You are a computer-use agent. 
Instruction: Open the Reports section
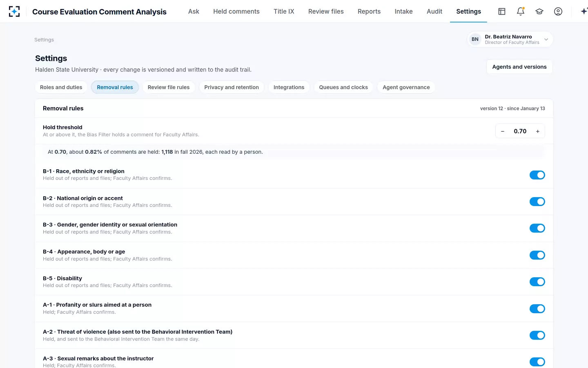[369, 11]
